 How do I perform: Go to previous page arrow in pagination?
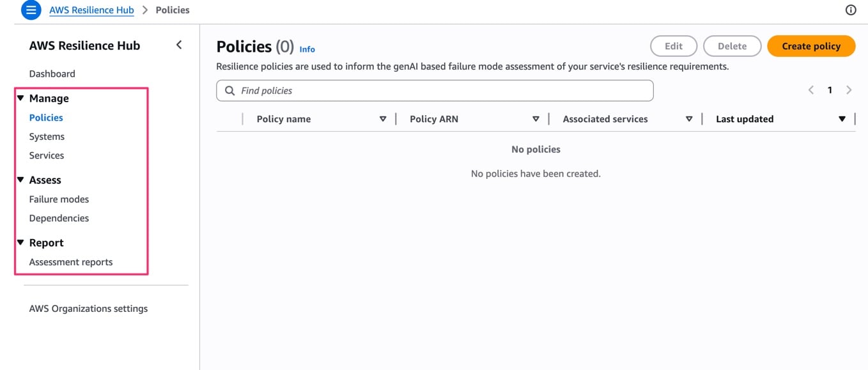(x=810, y=90)
